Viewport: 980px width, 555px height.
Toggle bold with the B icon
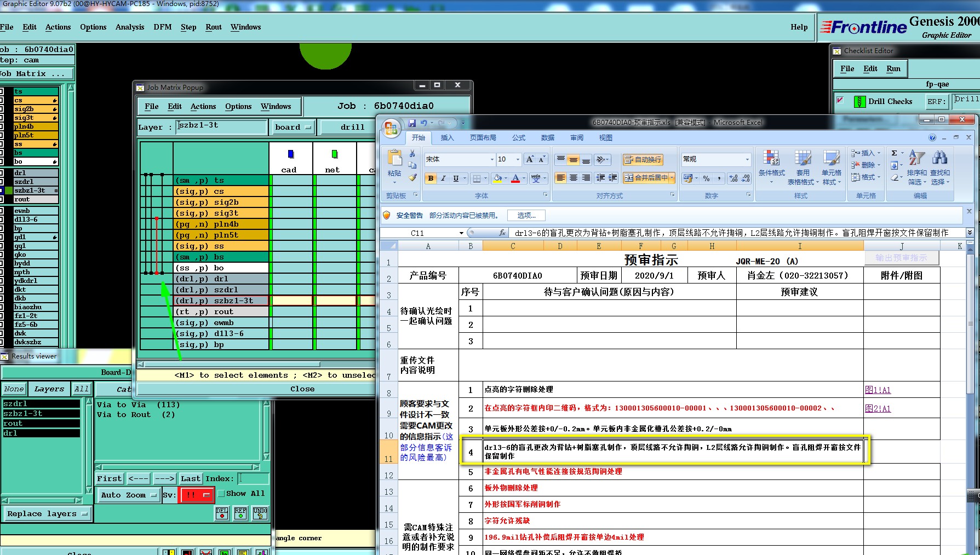pos(431,178)
